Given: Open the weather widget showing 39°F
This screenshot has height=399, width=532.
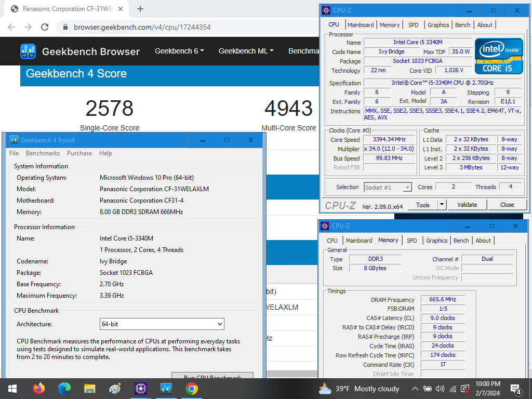Looking at the screenshot, I should point(360,389).
